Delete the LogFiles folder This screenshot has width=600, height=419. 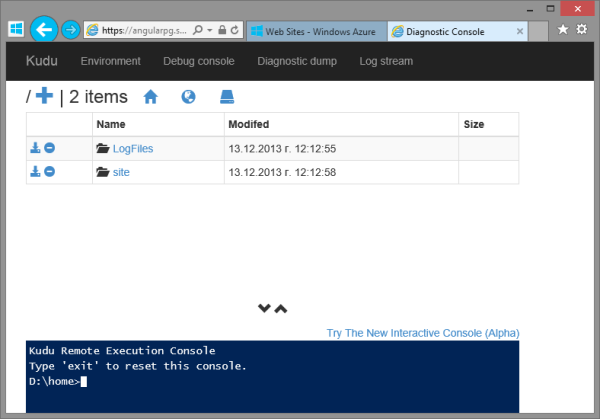click(x=49, y=148)
